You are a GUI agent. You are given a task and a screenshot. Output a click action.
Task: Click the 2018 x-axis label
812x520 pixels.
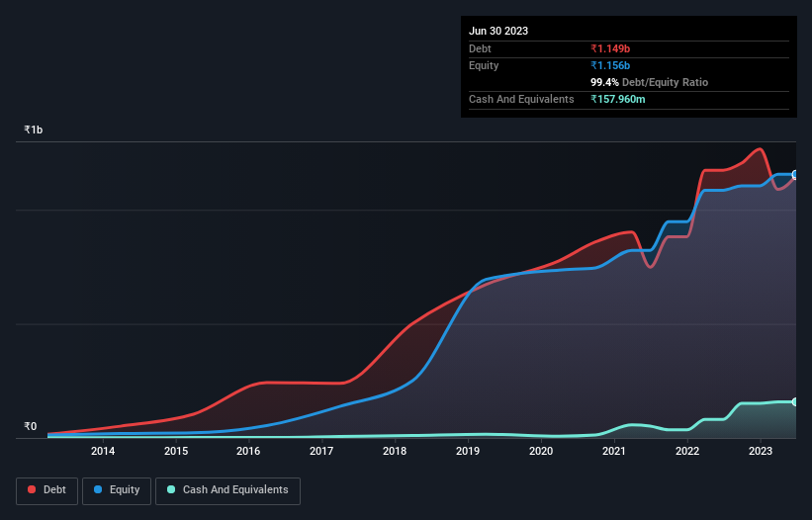[395, 451]
